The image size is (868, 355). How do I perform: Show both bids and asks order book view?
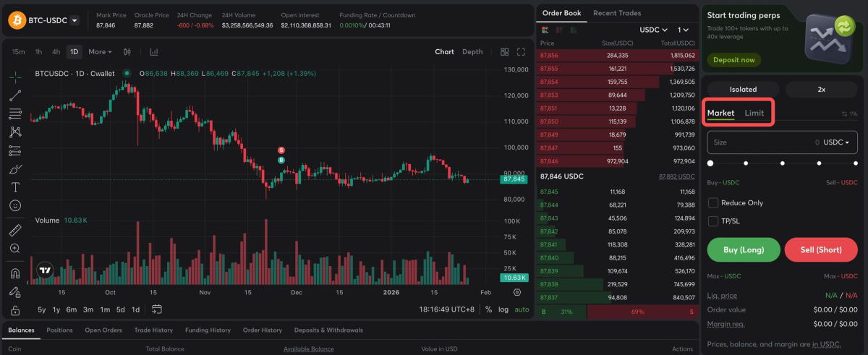click(545, 30)
